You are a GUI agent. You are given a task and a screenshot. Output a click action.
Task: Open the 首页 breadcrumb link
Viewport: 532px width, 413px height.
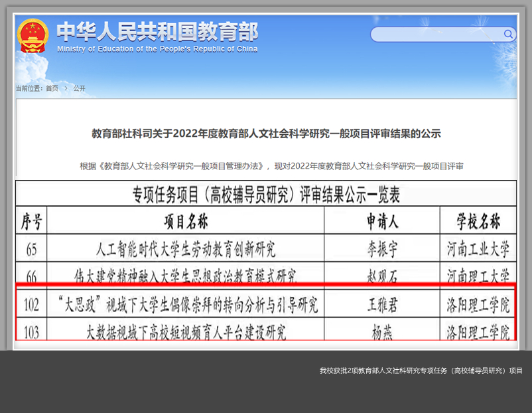coord(52,88)
